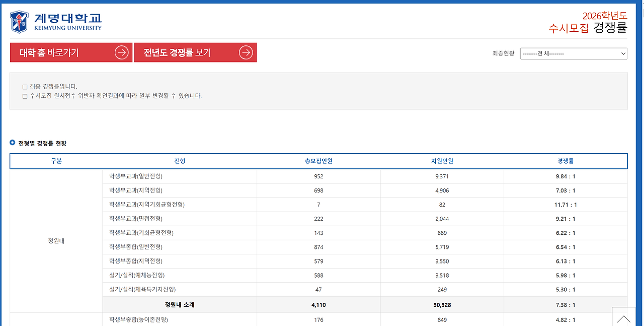Screen dimensions: 644x326
Task: Click the 11.71 : 1 competition ratio
Action: click(566, 205)
